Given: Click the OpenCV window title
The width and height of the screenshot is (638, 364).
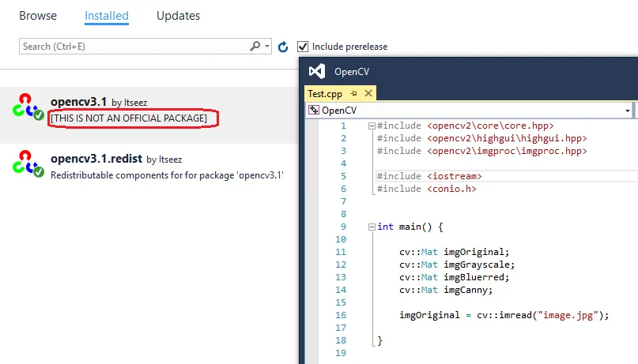Looking at the screenshot, I should (352, 72).
